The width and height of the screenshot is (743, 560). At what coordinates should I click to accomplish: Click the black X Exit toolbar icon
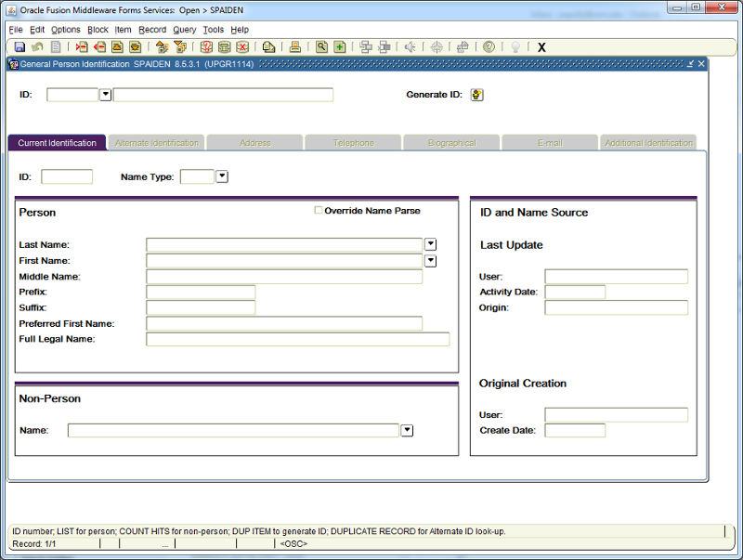click(541, 47)
